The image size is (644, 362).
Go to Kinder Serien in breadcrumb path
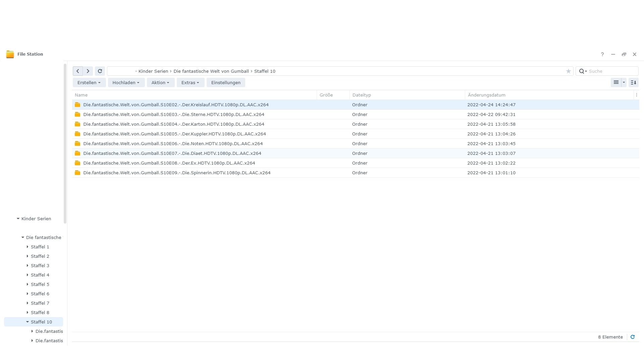(153, 71)
